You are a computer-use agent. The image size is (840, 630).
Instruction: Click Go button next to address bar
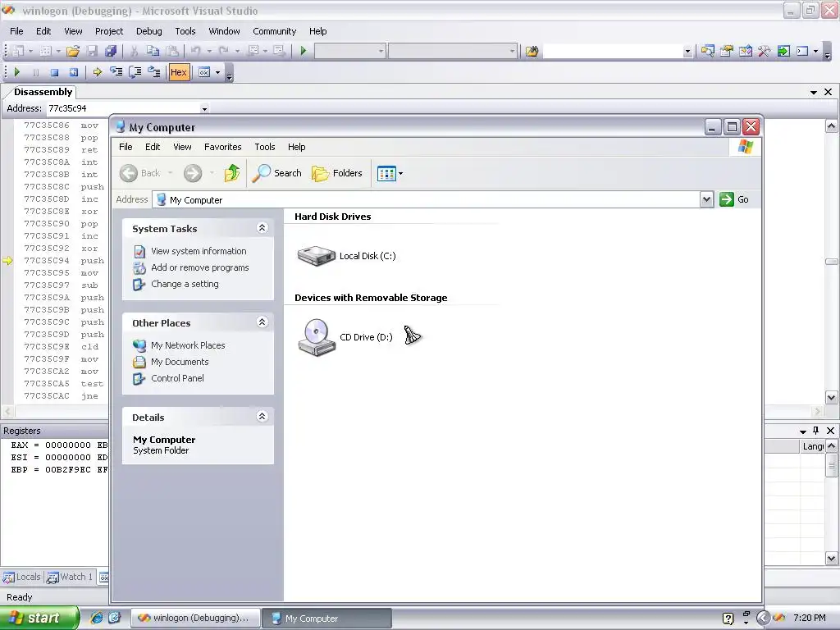(734, 199)
